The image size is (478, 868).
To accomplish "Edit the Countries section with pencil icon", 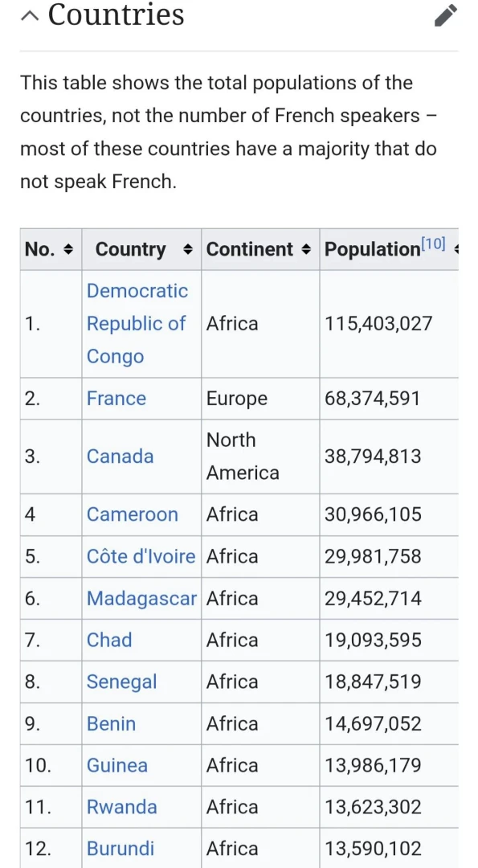I will 446,15.
